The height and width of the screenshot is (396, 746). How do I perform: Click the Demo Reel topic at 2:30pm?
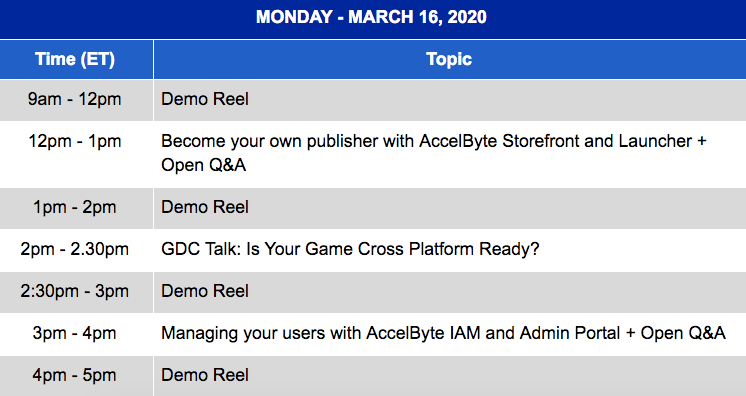(205, 291)
